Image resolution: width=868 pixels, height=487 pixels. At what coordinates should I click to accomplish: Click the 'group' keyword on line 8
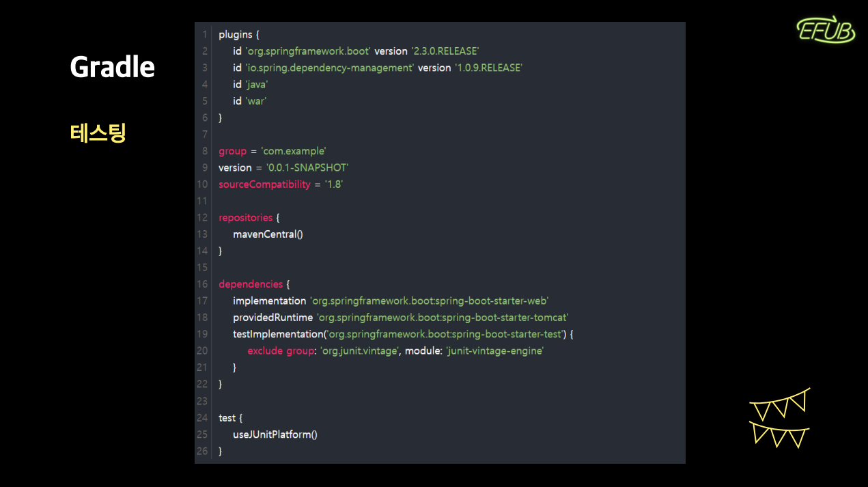[232, 151]
